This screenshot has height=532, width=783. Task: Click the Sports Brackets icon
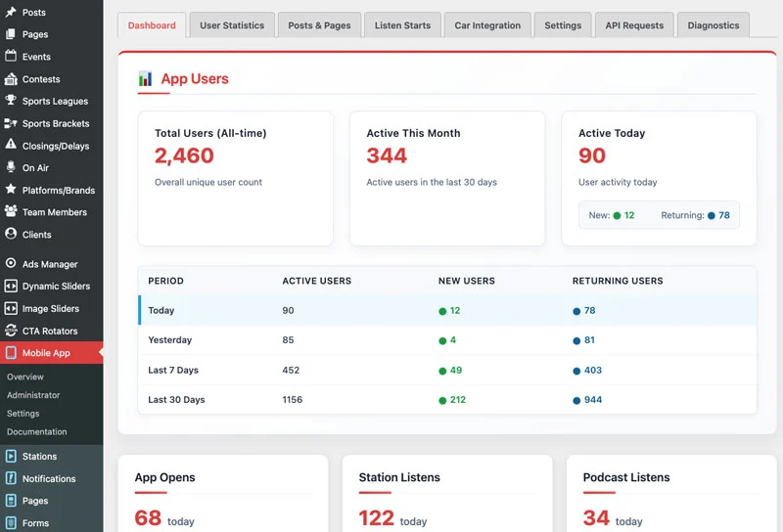tap(11, 123)
